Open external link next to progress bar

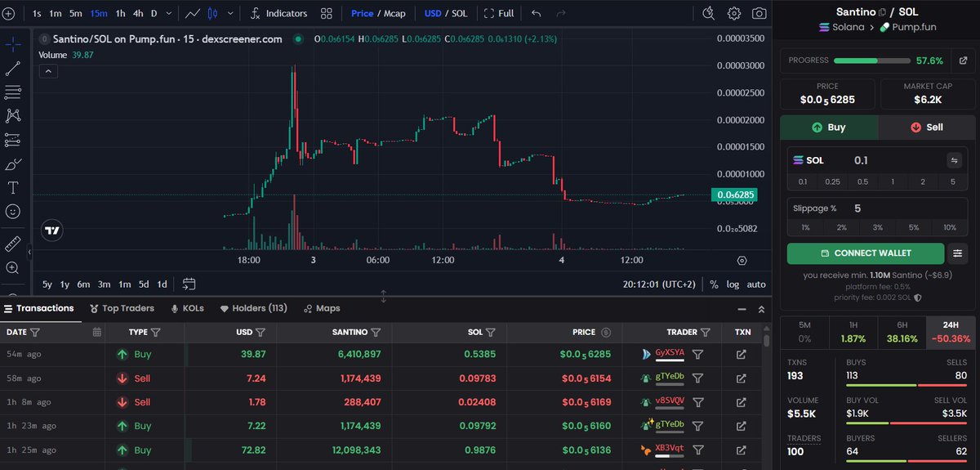click(964, 60)
